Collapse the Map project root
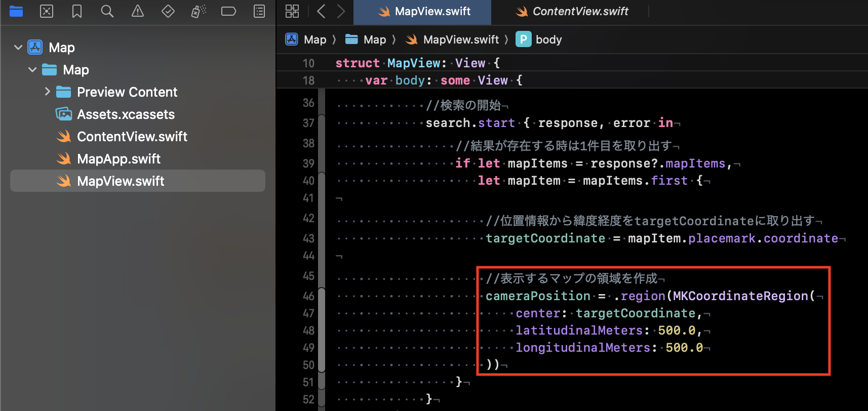This screenshot has height=411, width=868. point(18,48)
